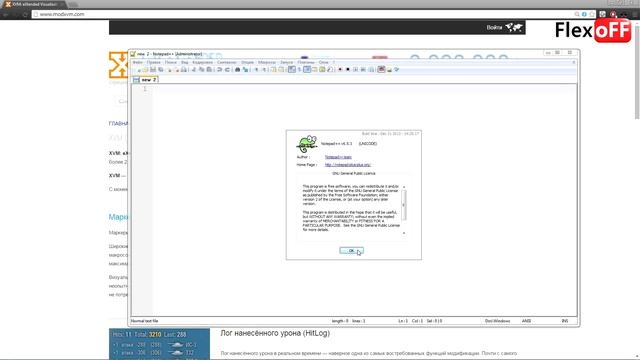Click OK in the About dialog
The height and width of the screenshot is (360, 640).
click(351, 251)
